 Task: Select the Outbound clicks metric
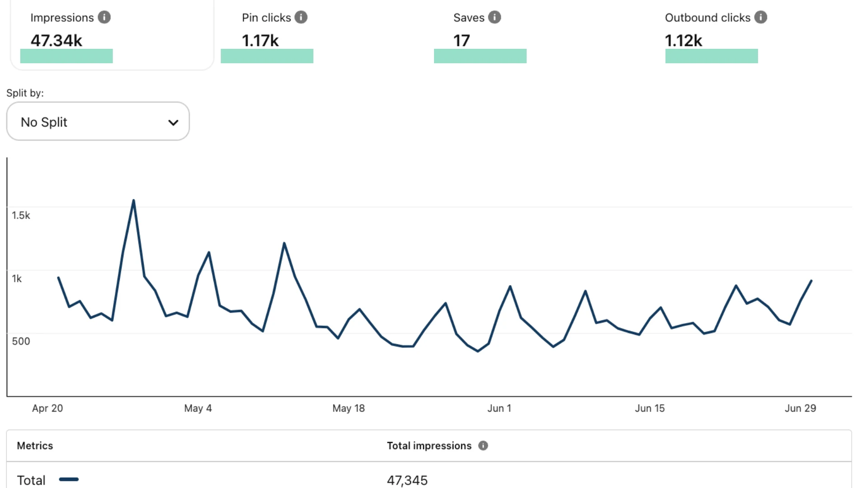tap(708, 18)
